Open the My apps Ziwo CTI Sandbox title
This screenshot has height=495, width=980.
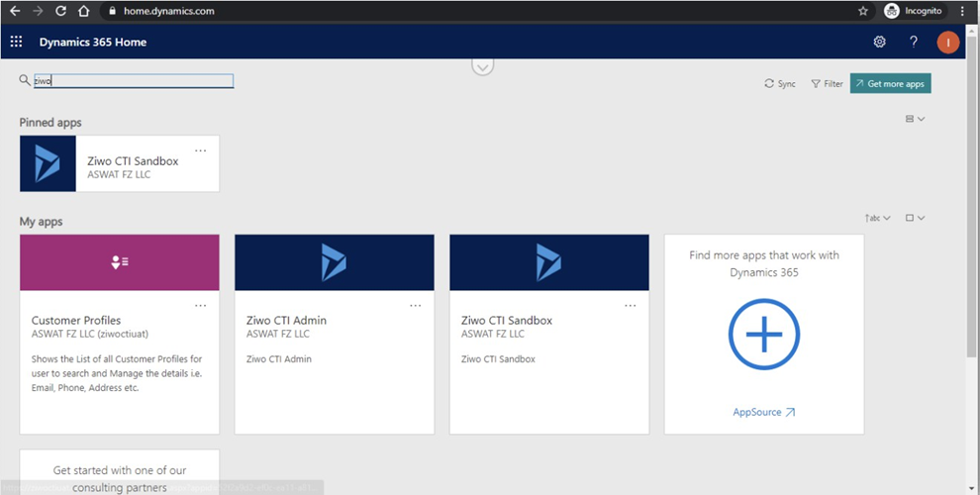click(x=507, y=320)
